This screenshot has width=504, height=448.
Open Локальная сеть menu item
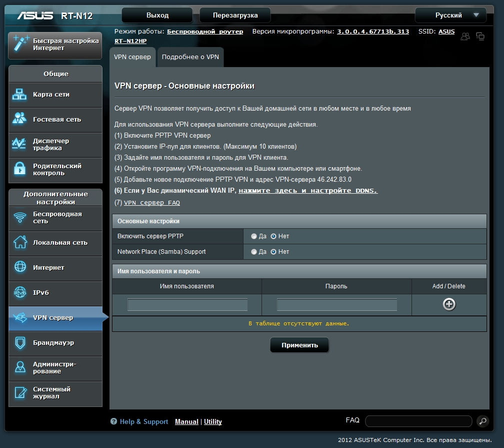[x=55, y=243]
